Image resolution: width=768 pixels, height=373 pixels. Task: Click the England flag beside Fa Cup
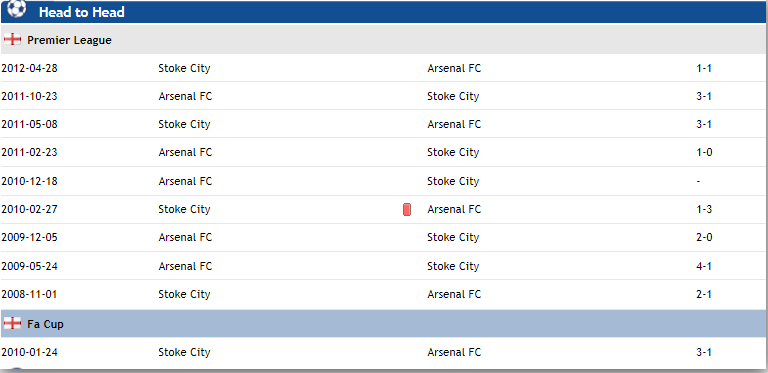[x=12, y=324]
